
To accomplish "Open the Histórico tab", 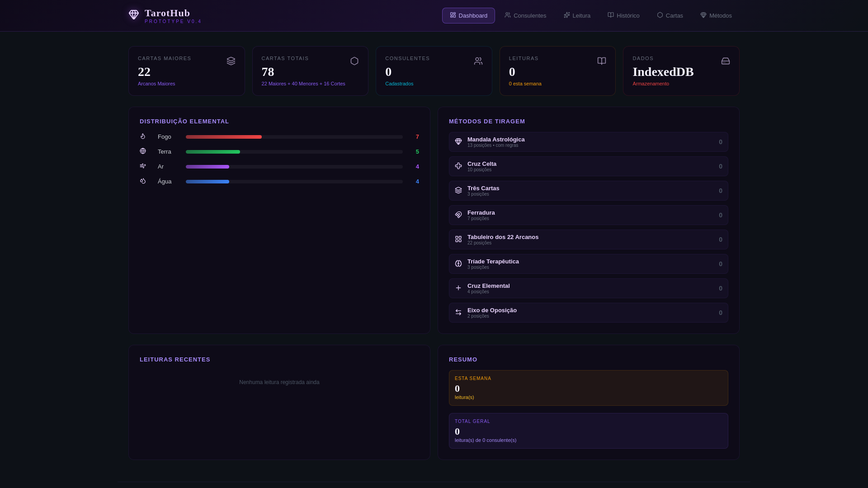I will tap(623, 15).
